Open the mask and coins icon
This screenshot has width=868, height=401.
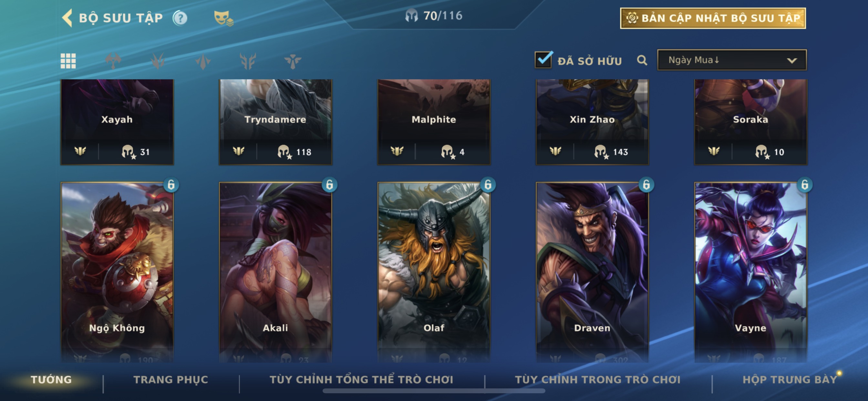coord(223,18)
